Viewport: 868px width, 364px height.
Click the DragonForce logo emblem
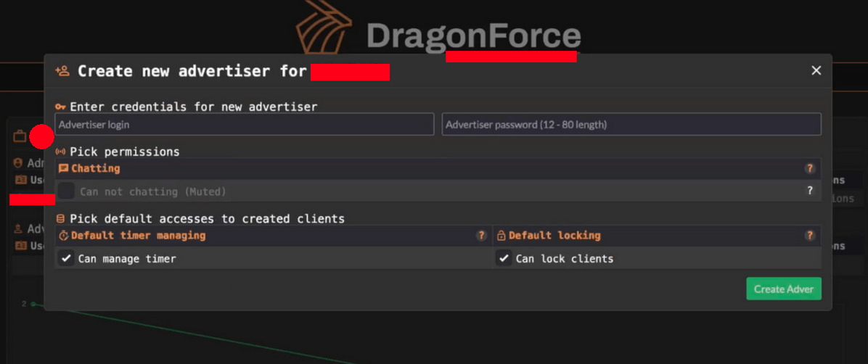coord(324,27)
